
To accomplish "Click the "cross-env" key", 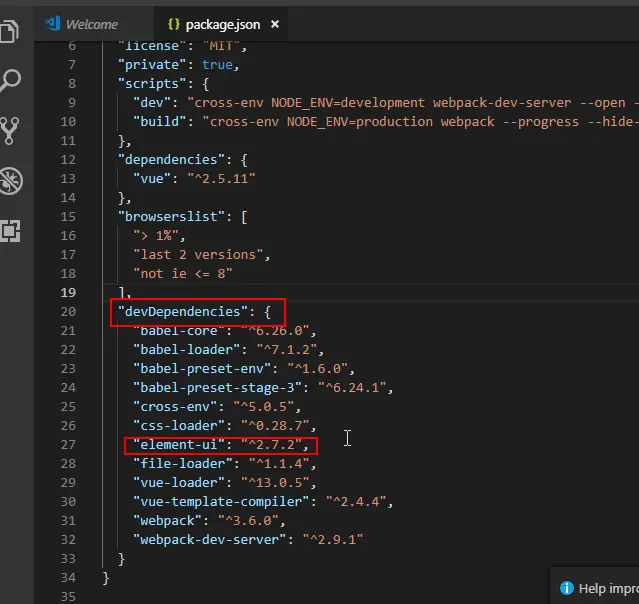I will [175, 406].
